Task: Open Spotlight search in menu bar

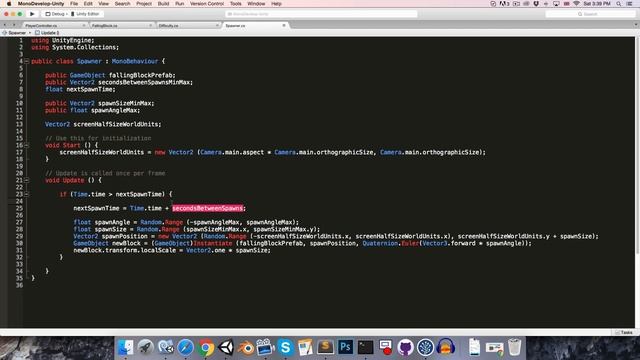Action: (619, 4)
